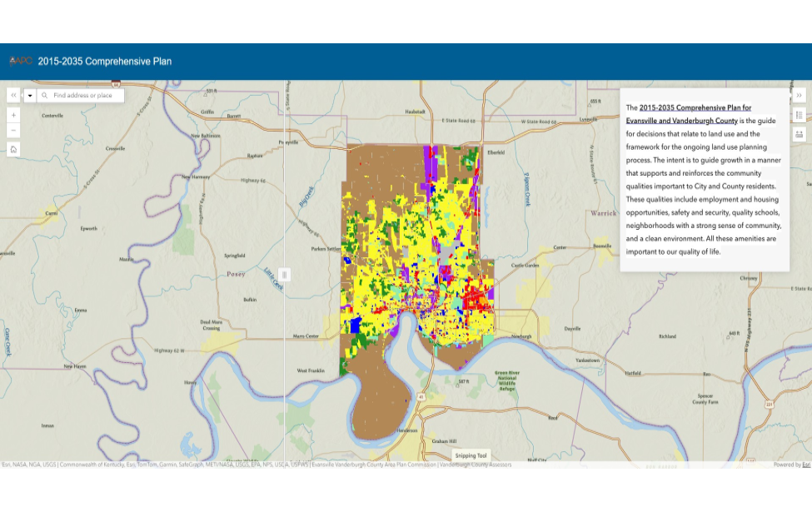The image size is (812, 512).
Task: Collapse the left map tools panel
Action: point(13,96)
